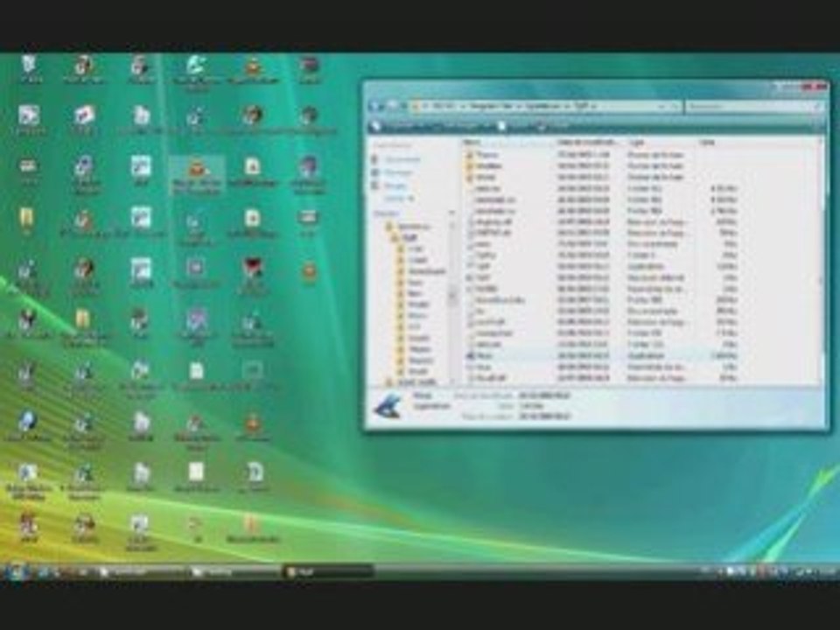The image size is (840, 630).
Task: Go forward with the Explorer Forward arrow button
Action: [x=393, y=106]
